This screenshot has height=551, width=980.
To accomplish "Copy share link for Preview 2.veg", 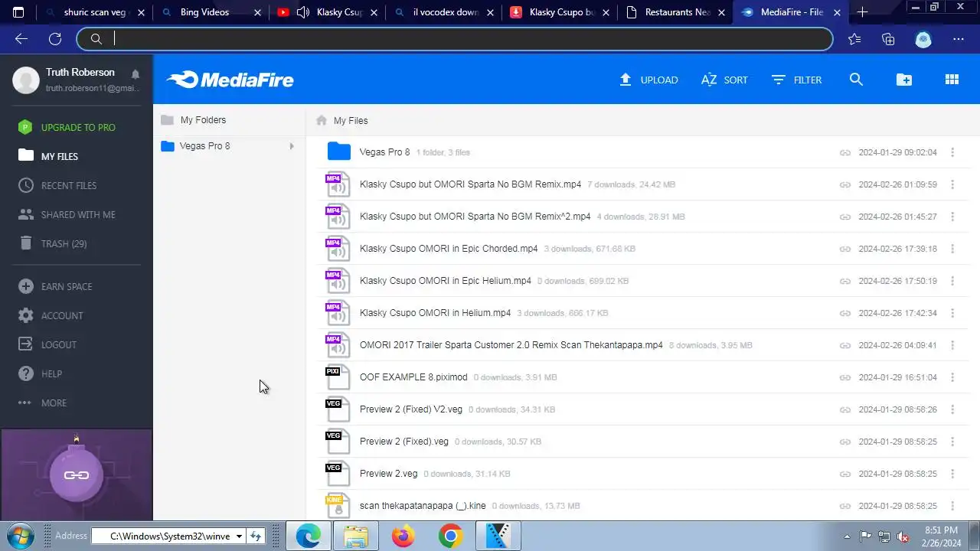I will click(x=845, y=474).
